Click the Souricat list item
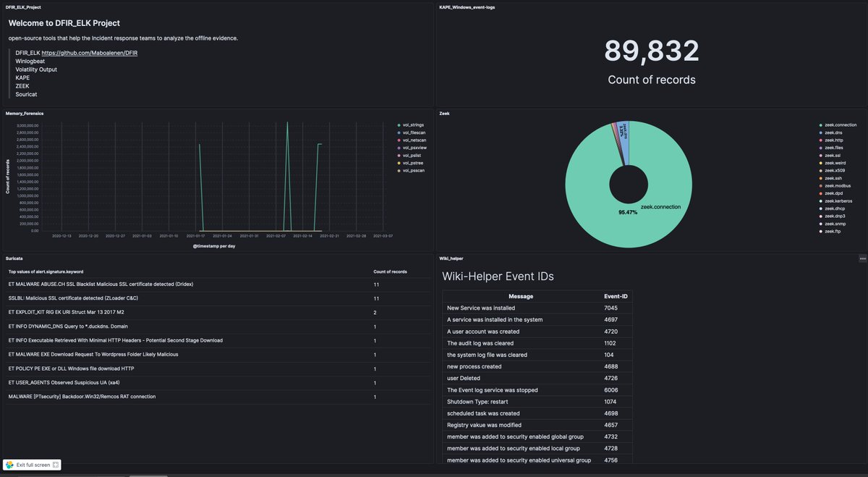868x477 pixels. (x=26, y=94)
